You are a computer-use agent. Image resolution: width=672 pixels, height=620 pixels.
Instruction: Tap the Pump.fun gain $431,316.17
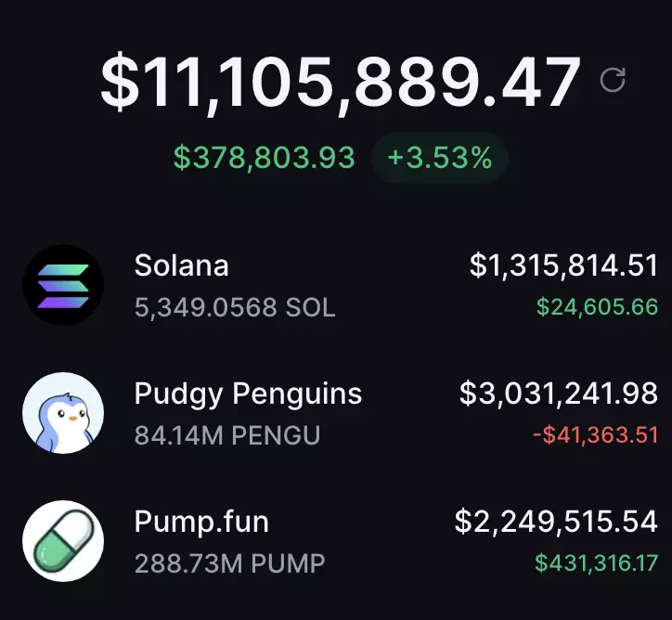point(596,562)
